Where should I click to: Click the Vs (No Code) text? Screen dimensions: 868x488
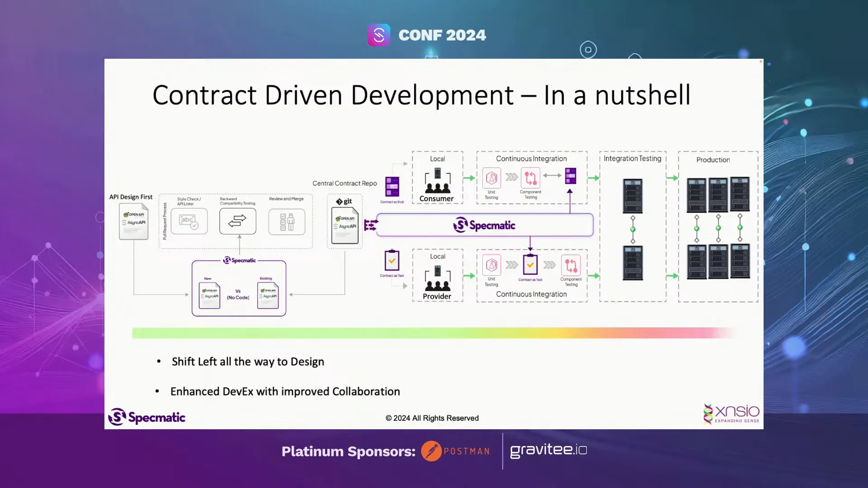pos(238,294)
